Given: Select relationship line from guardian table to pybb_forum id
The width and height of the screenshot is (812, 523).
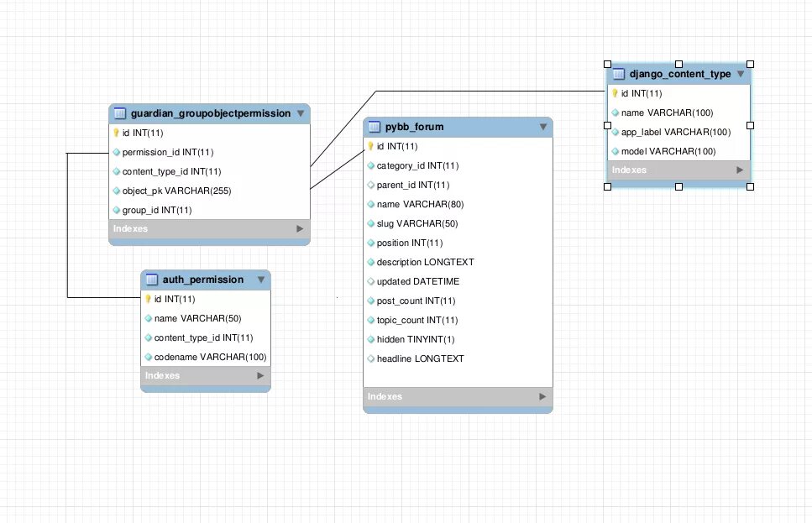Looking at the screenshot, I should (338, 170).
